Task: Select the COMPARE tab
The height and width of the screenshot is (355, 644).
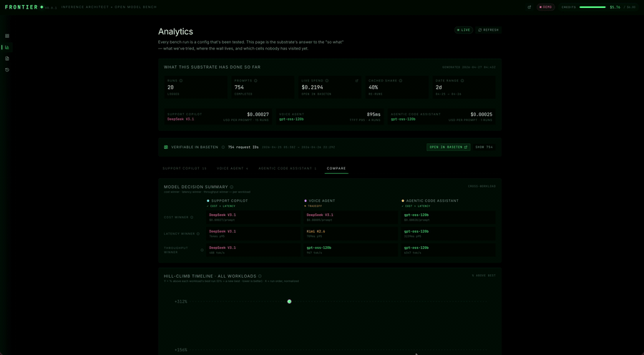Action: tap(336, 168)
